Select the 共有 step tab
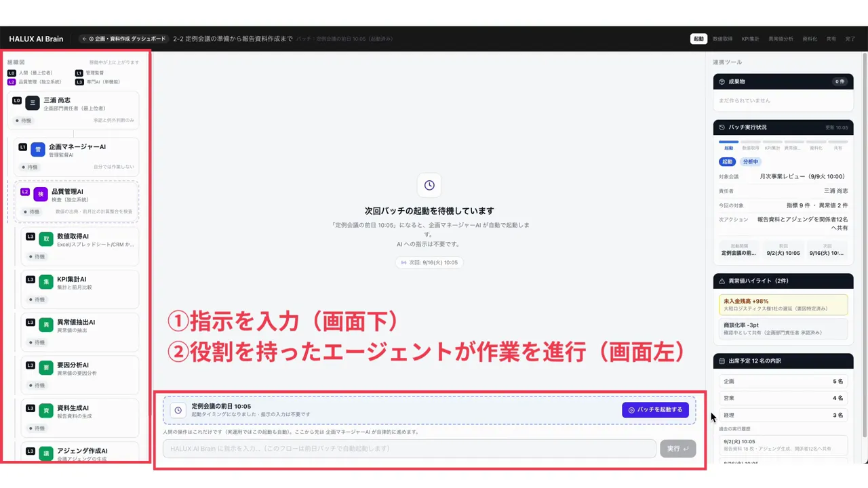This screenshot has width=868, height=488. click(831, 39)
